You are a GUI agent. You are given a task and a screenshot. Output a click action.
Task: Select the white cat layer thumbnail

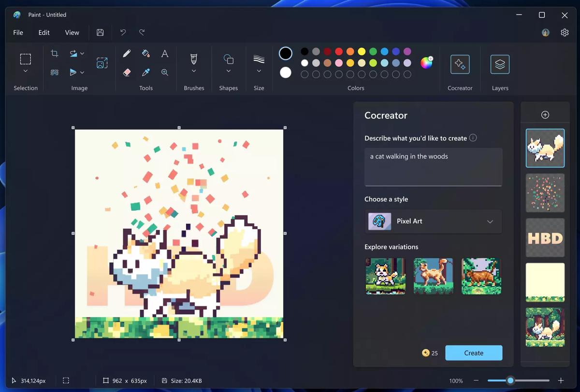pyautogui.click(x=545, y=148)
